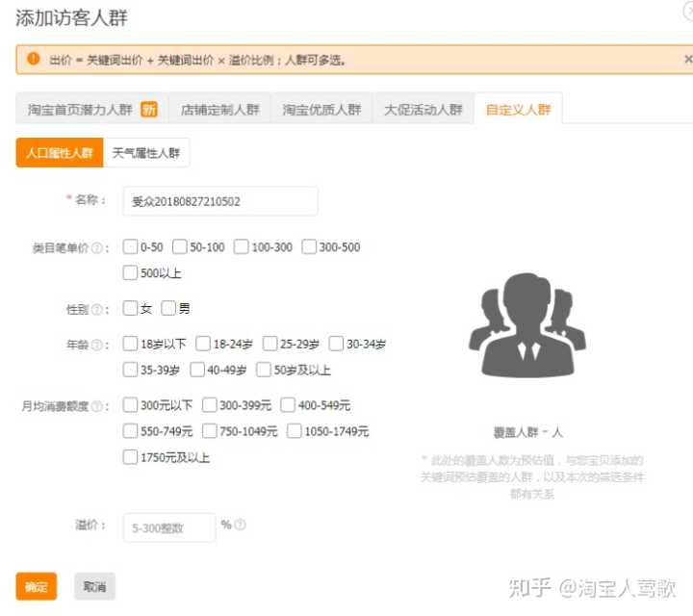Switch to 淘宝首页潜力人群 tab
Screen dimensions: 693x616
pos(91,110)
